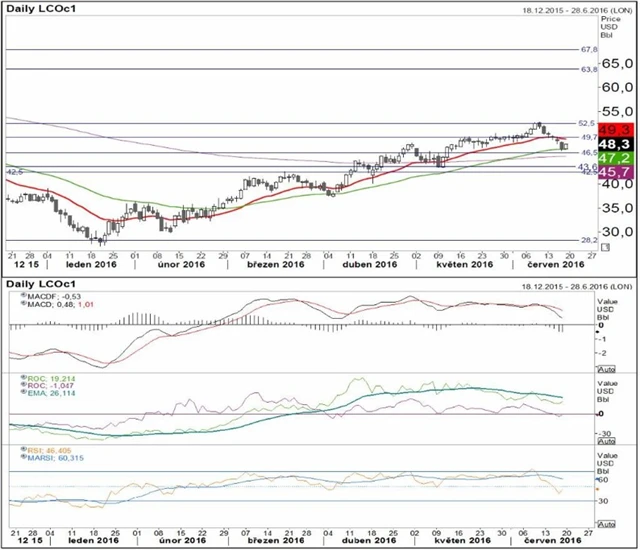640x550 pixels.
Task: Select the green 47,2 moving average tag
Action: point(619,158)
